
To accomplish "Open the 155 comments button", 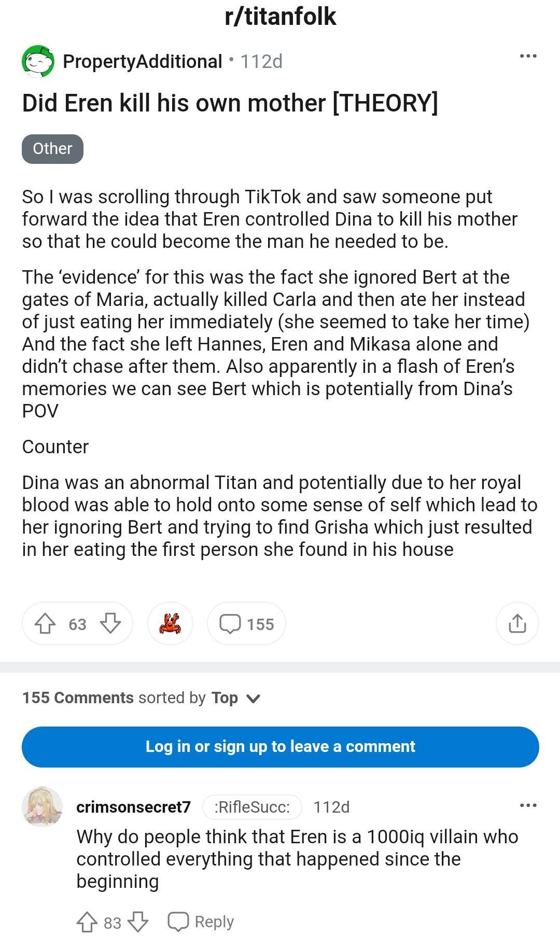I will (x=246, y=623).
